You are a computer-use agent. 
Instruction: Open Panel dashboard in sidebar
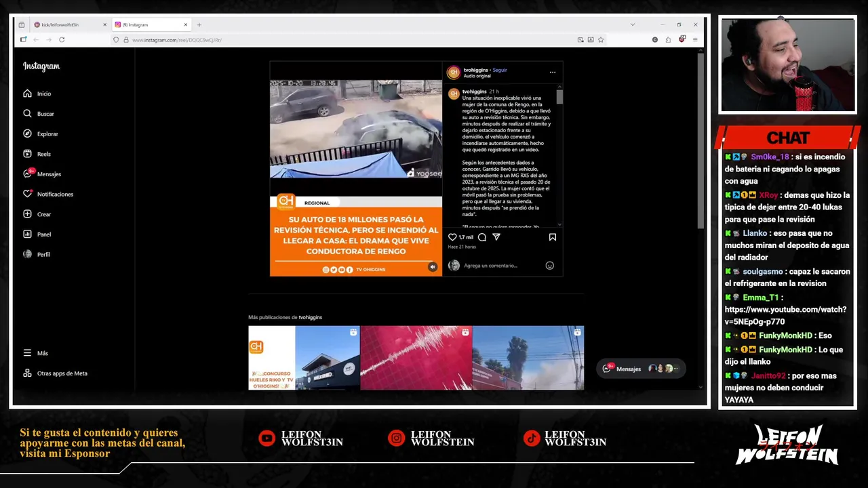(x=37, y=234)
